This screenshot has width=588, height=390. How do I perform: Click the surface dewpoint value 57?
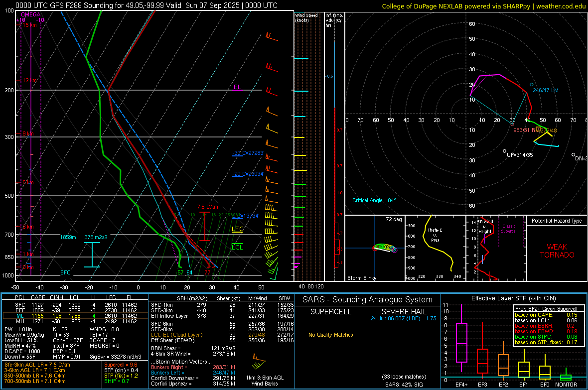tap(180, 272)
